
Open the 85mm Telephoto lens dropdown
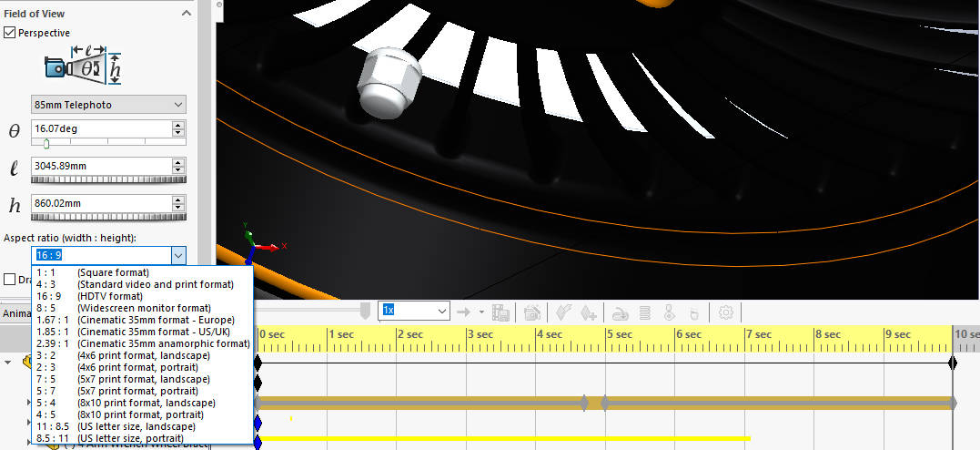[x=108, y=105]
